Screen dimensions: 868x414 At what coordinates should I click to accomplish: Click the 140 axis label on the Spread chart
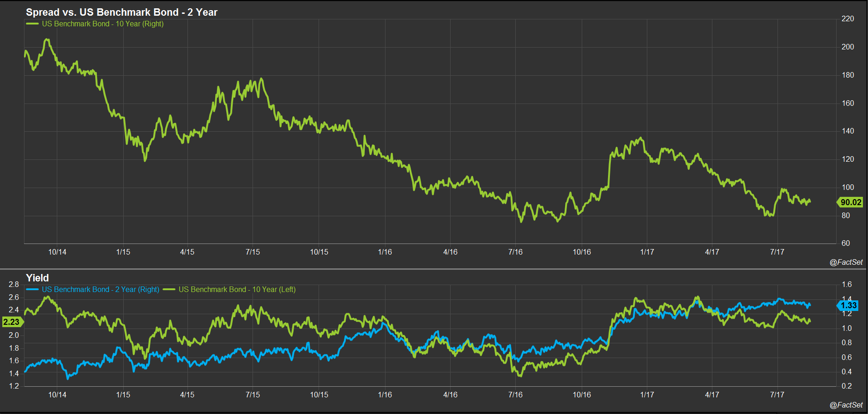point(848,131)
